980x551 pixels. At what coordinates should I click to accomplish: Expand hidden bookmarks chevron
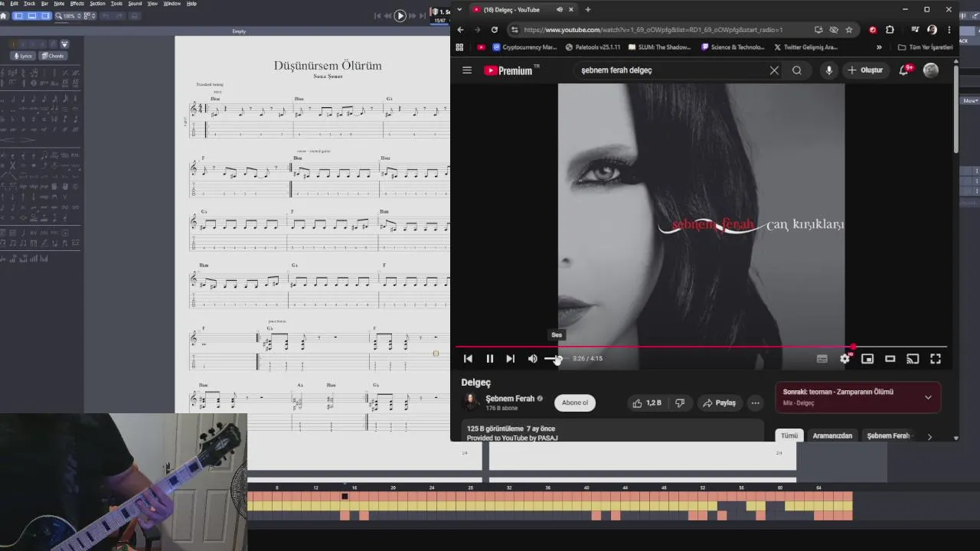[x=879, y=47]
